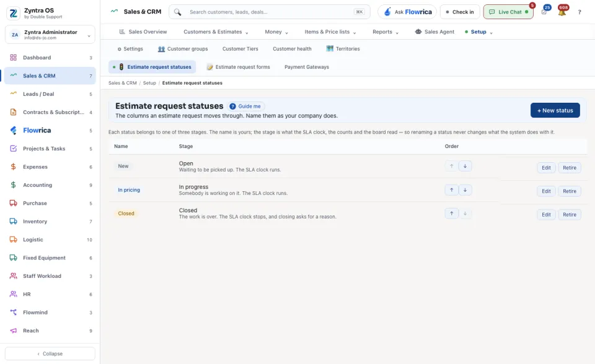This screenshot has width=595, height=364.
Task: Click the notifications bell icon
Action: click(x=562, y=12)
